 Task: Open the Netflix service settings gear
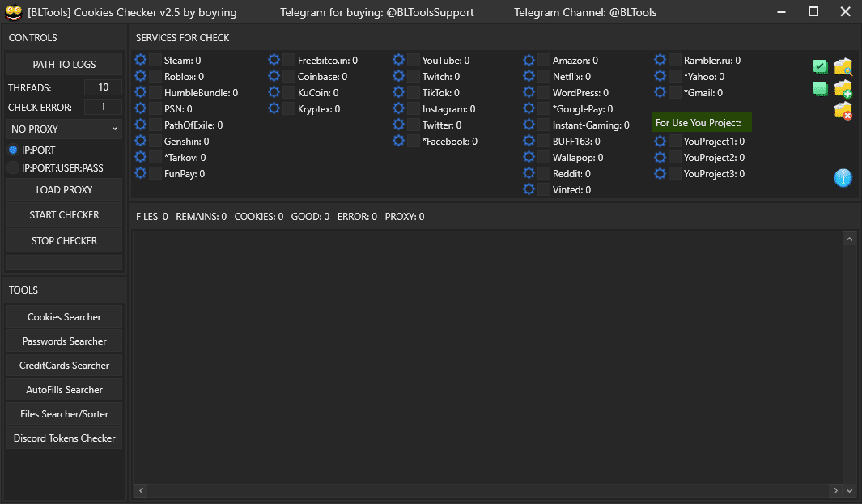click(529, 76)
